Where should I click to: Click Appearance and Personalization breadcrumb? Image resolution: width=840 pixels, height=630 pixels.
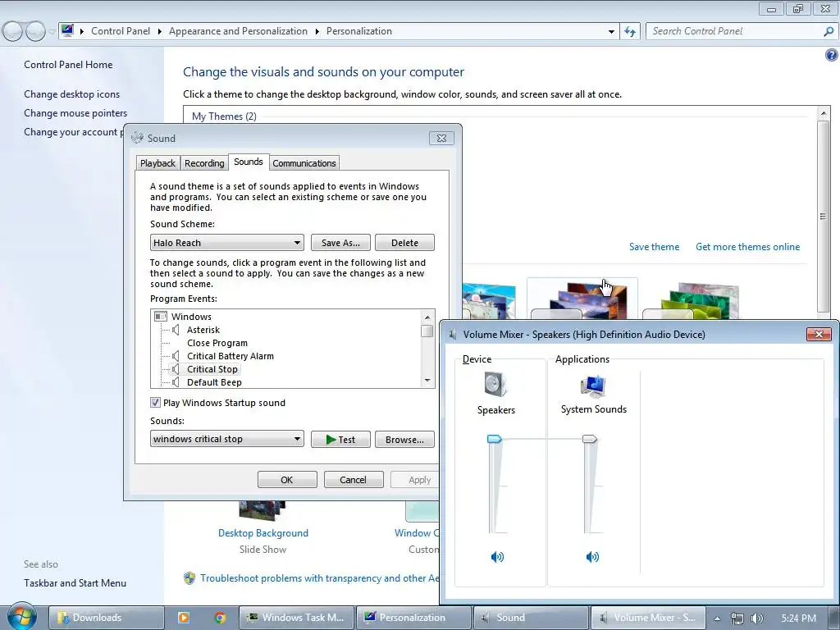239,31
